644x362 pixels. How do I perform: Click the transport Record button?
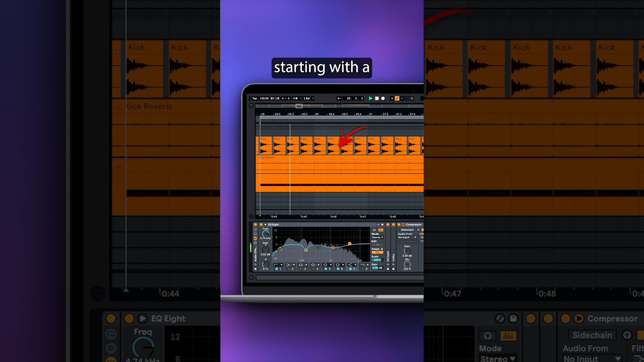tap(383, 99)
